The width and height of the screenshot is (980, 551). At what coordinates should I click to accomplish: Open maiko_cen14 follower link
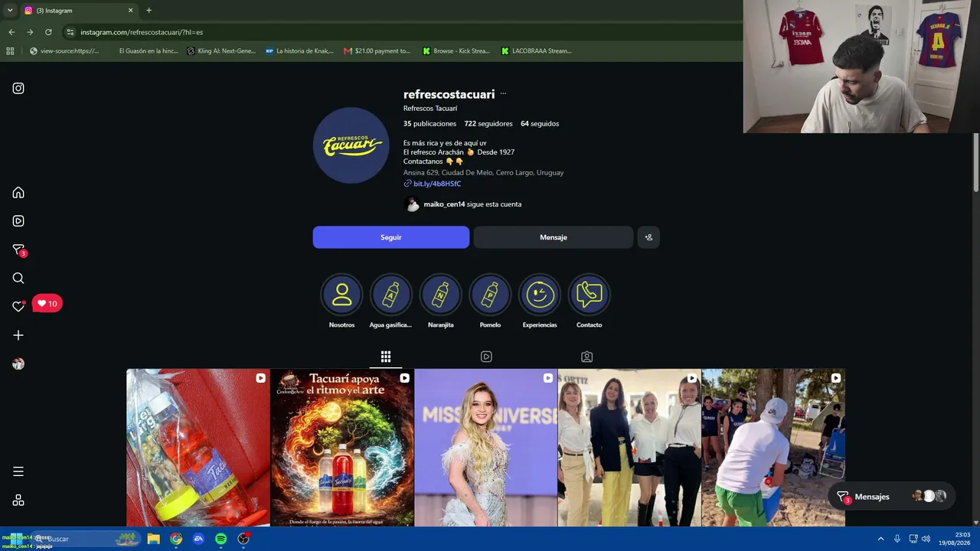[x=444, y=204]
